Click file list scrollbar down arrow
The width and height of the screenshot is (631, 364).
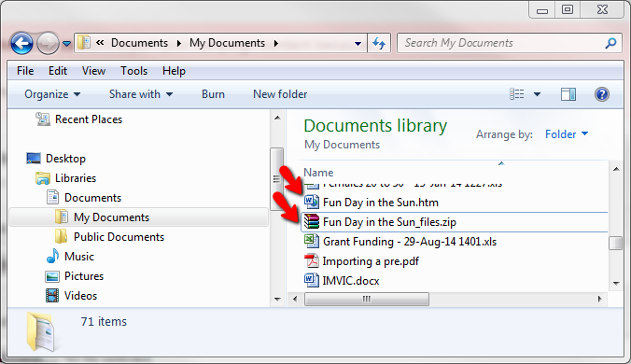coord(616,284)
